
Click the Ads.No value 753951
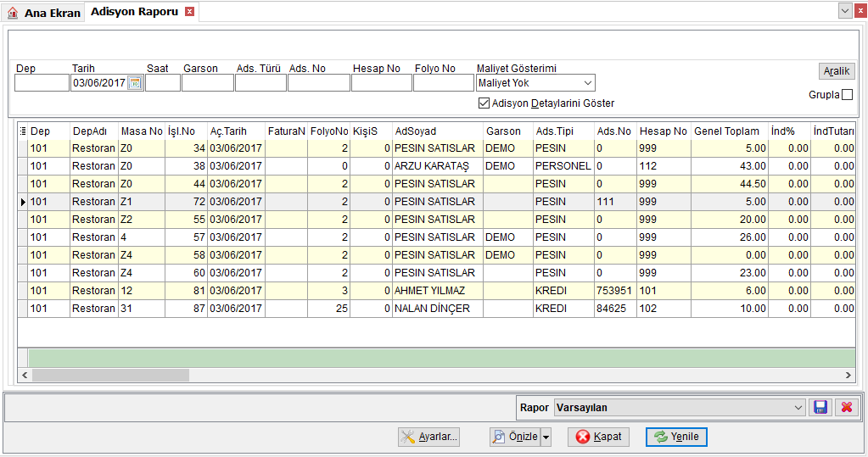click(x=615, y=291)
